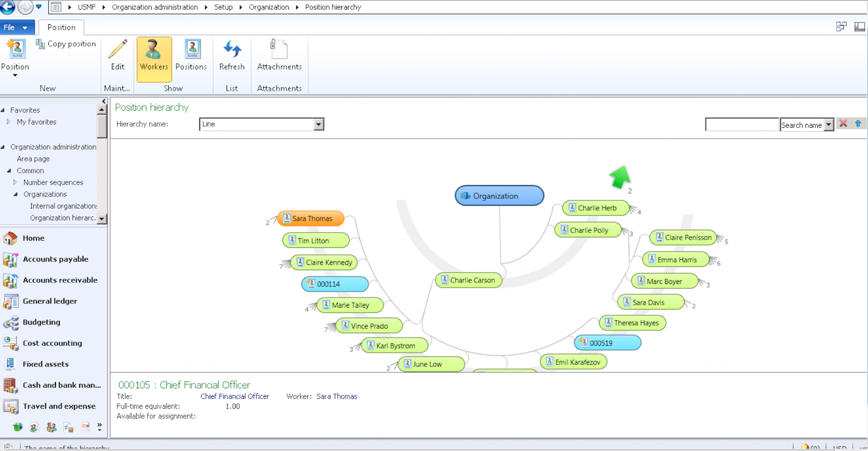Clear the search using the red X icon
Screen dimensions: 868x451
point(843,123)
